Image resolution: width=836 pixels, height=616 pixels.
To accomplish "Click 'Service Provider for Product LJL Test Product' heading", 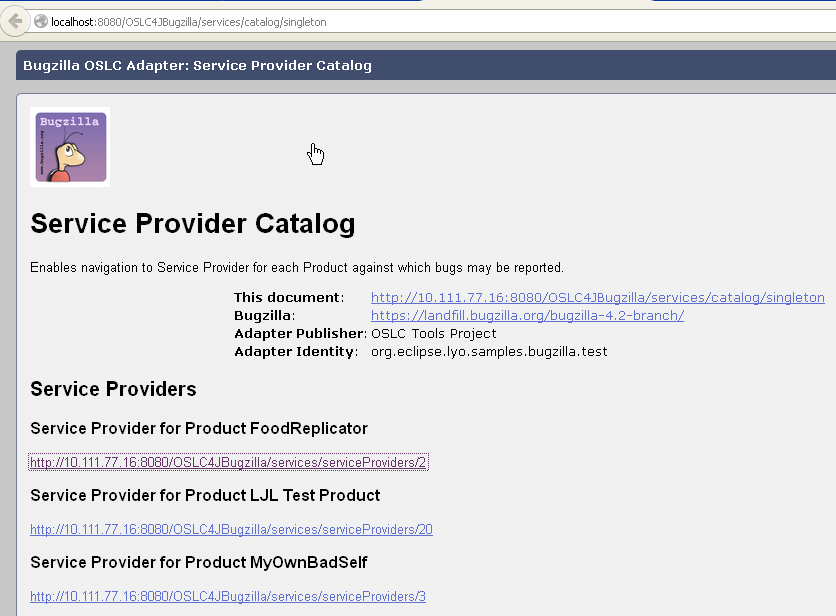I will coord(205,495).
